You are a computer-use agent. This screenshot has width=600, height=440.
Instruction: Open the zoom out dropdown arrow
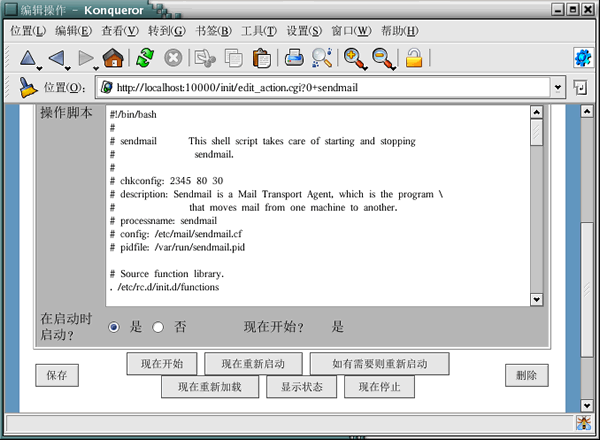(x=393, y=68)
